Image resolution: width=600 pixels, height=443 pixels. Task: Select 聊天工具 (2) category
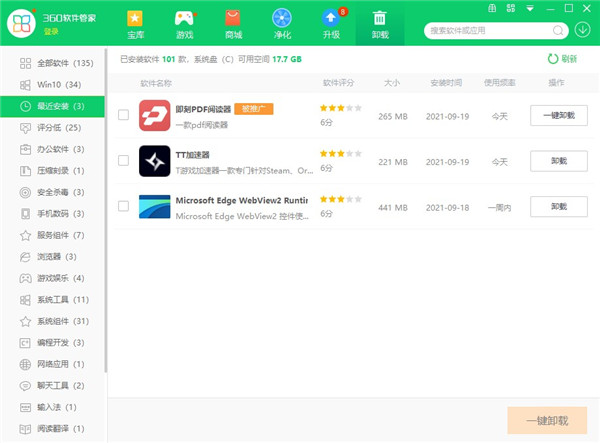[x=52, y=385]
